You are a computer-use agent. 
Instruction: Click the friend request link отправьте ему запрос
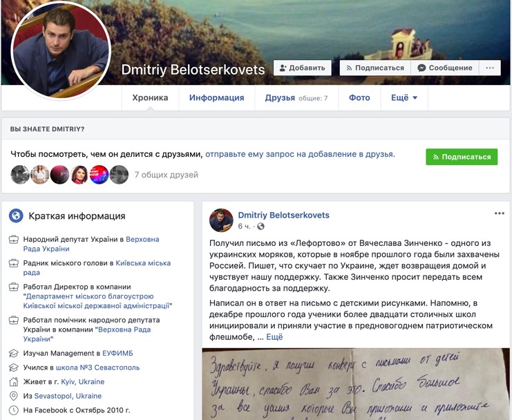click(x=300, y=154)
